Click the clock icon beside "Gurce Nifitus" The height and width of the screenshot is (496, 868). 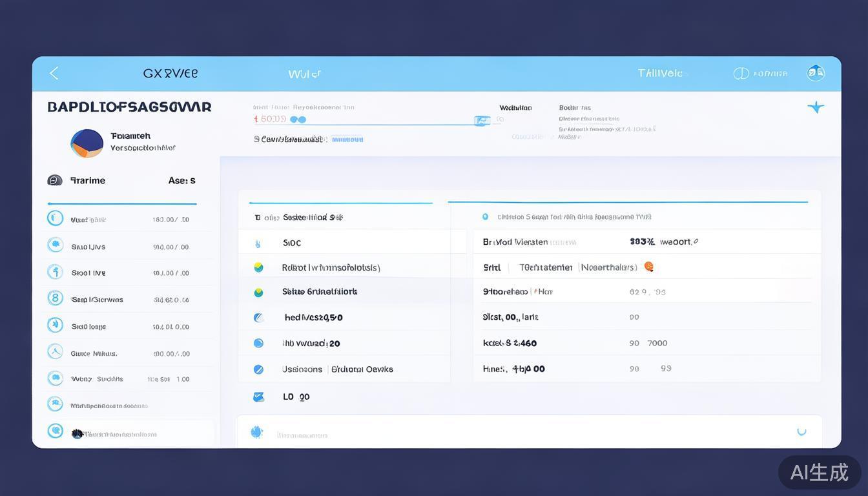(56, 352)
